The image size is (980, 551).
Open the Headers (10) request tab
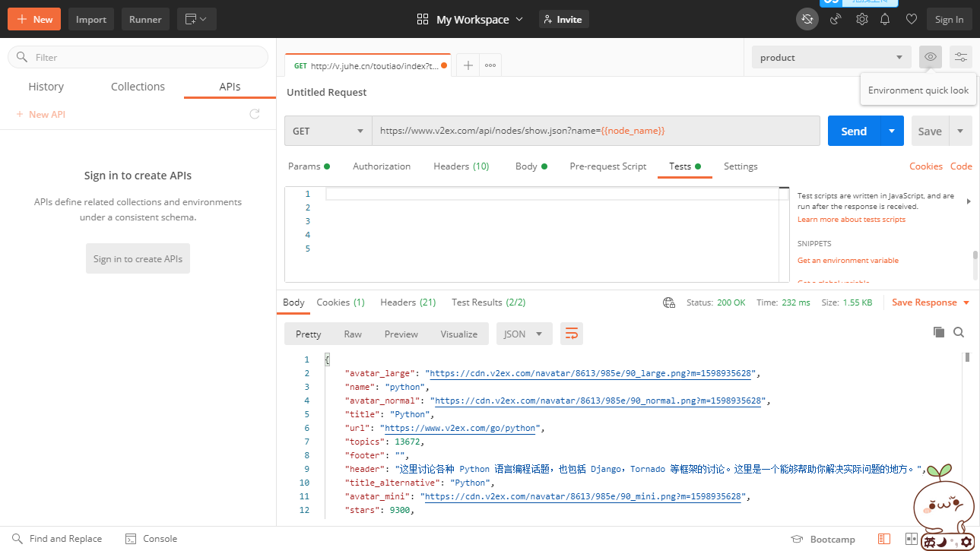click(x=461, y=166)
